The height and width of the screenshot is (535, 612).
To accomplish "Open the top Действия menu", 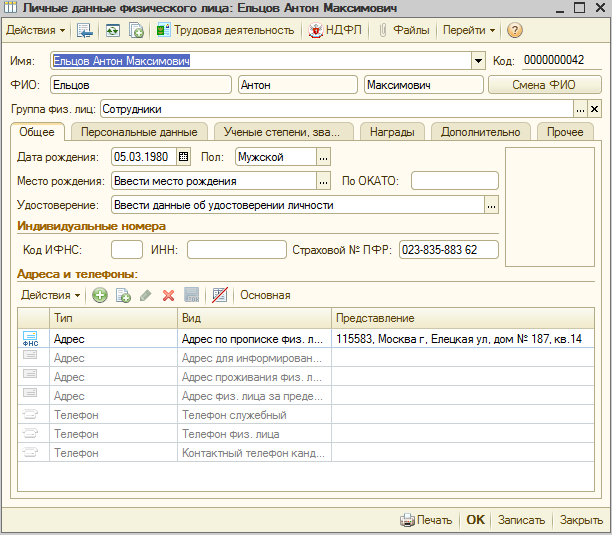I will [35, 30].
